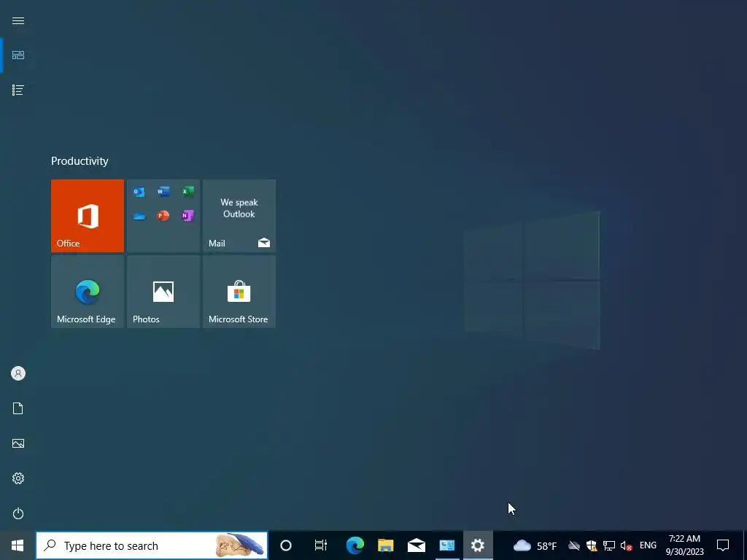Open the Action Center notifications icon

click(723, 545)
